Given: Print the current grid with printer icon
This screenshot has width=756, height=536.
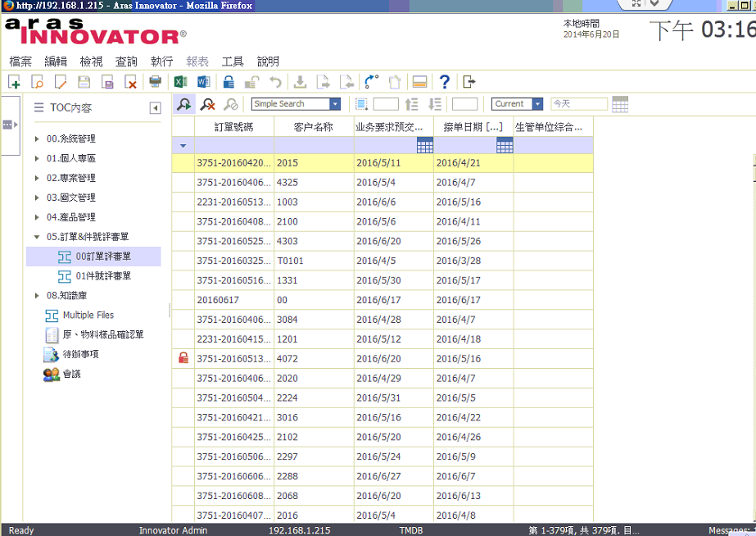Looking at the screenshot, I should pos(156,82).
